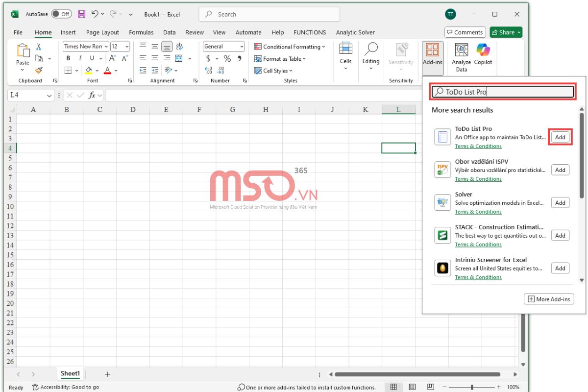Click the top Search box

pos(269,14)
